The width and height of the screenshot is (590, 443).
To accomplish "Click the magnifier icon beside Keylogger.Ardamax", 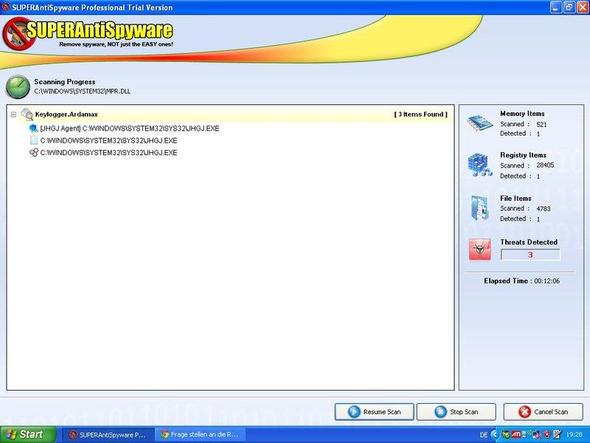I will [x=27, y=114].
